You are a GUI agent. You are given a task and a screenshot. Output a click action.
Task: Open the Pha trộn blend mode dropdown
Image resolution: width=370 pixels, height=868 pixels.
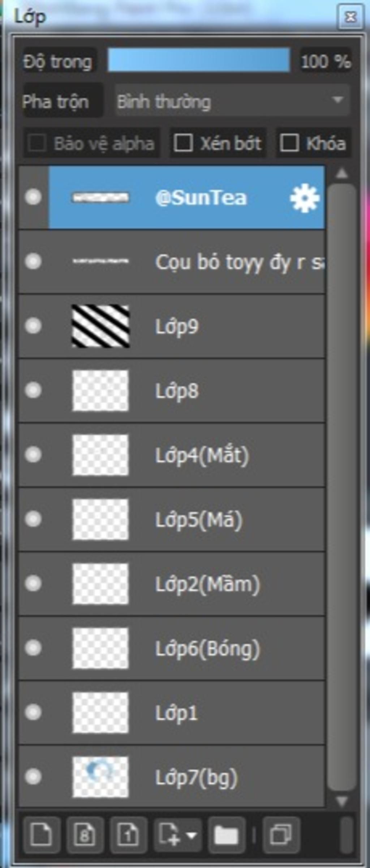coord(232,100)
